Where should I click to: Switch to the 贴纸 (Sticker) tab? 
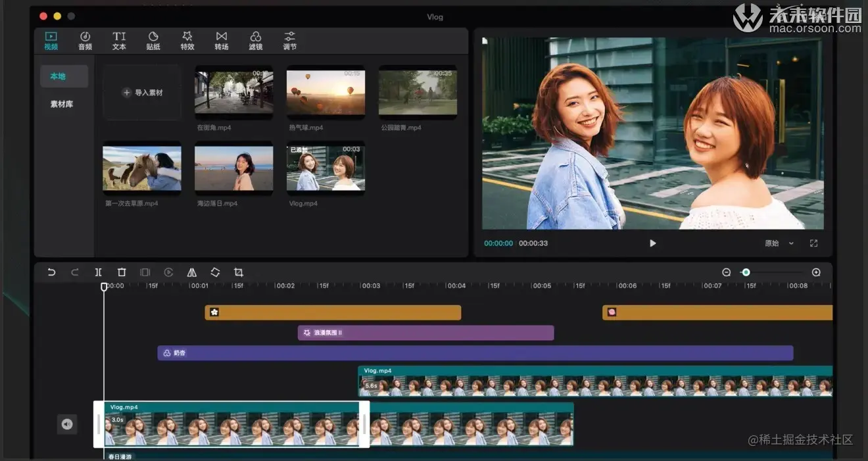pyautogui.click(x=153, y=41)
